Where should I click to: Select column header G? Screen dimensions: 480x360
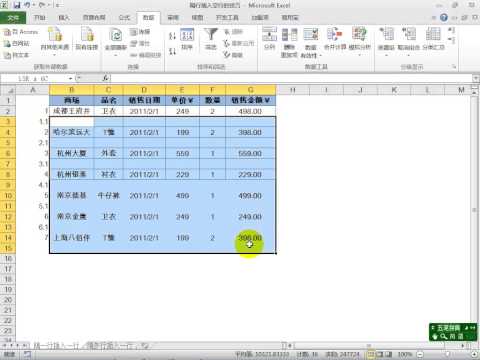click(x=251, y=90)
